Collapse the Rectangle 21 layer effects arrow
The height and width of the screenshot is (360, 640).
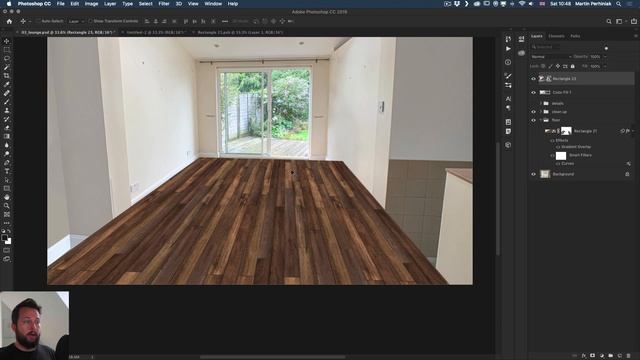[633, 131]
